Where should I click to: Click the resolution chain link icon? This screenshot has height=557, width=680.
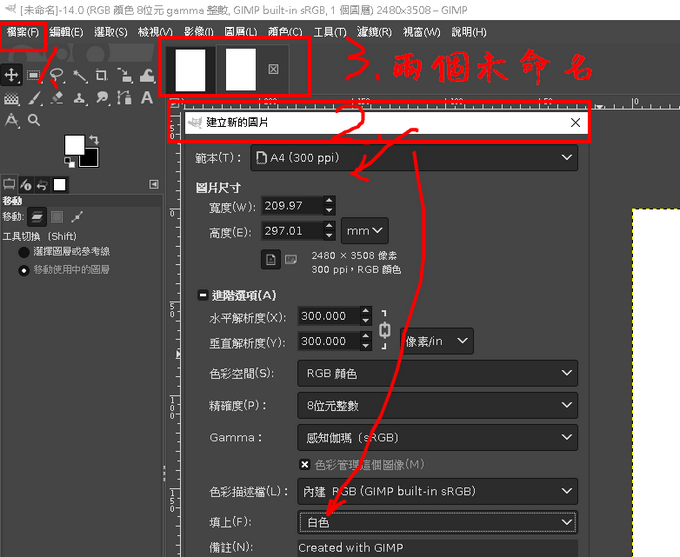coord(384,329)
